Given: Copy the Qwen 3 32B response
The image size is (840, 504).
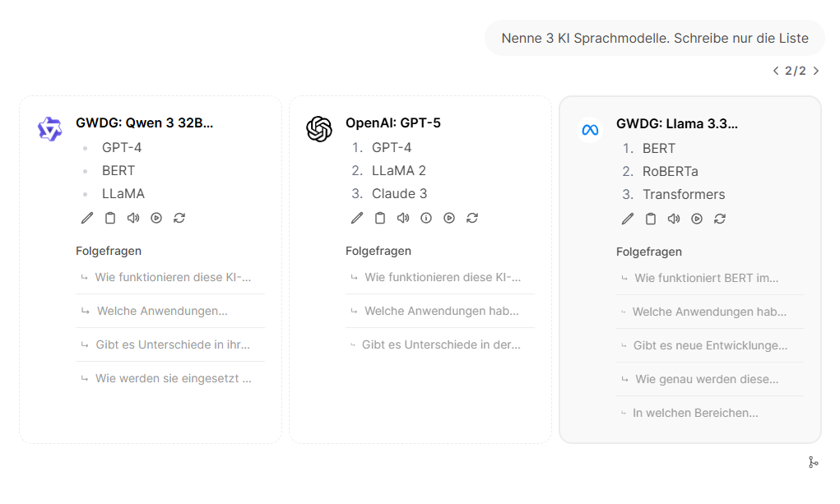Looking at the screenshot, I should tap(110, 218).
